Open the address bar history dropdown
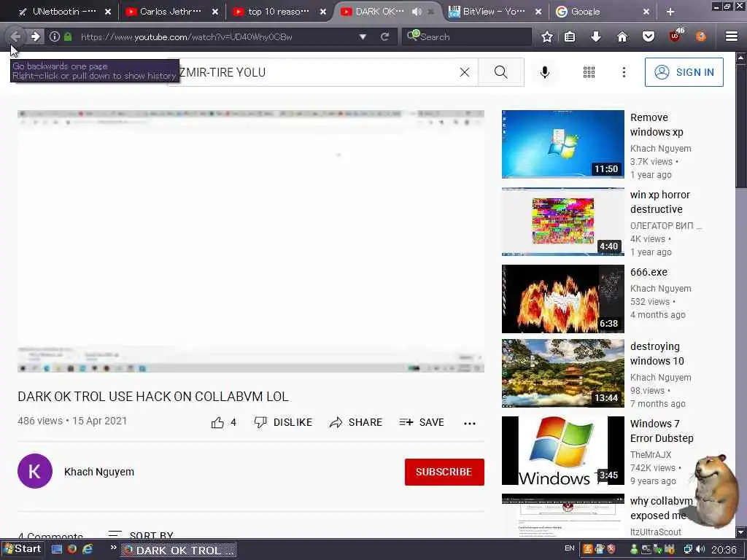The height and width of the screenshot is (560, 747). coord(363,36)
